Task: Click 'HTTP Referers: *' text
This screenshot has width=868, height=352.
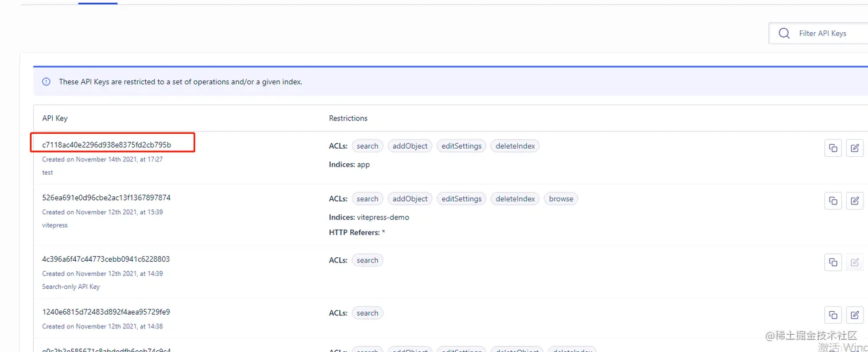Action: pos(357,233)
